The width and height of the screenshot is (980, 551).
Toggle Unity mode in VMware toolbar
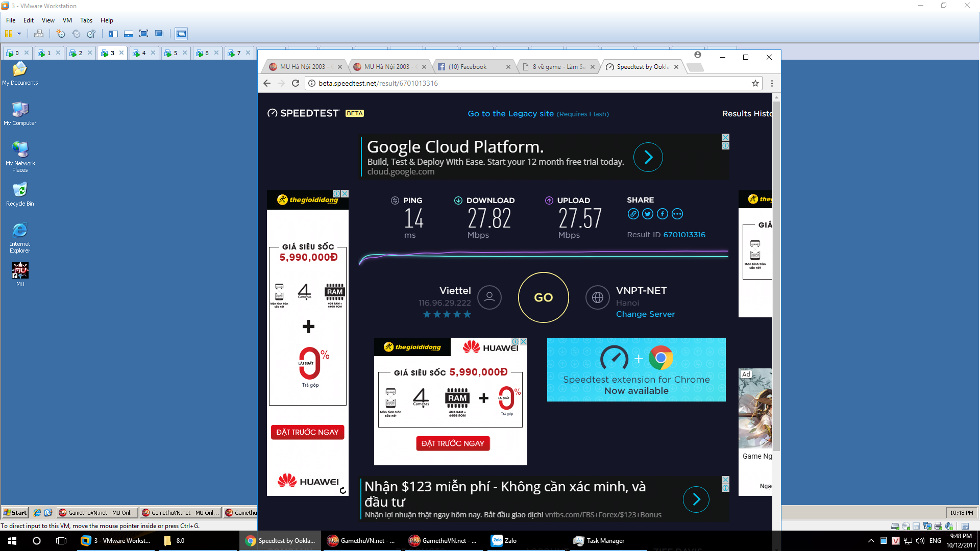click(159, 34)
